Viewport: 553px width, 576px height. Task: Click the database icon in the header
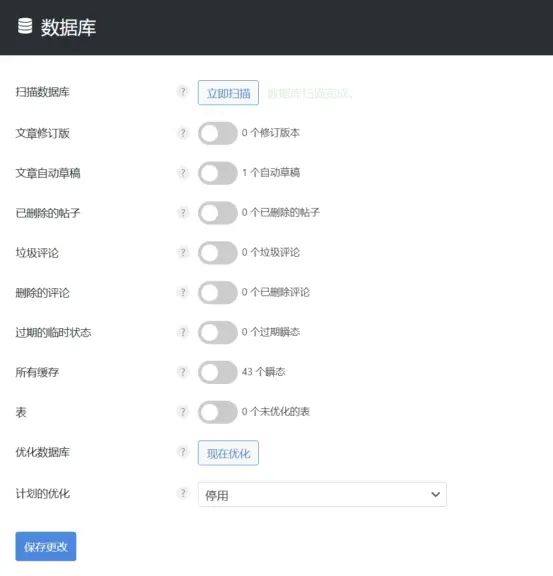tap(25, 26)
